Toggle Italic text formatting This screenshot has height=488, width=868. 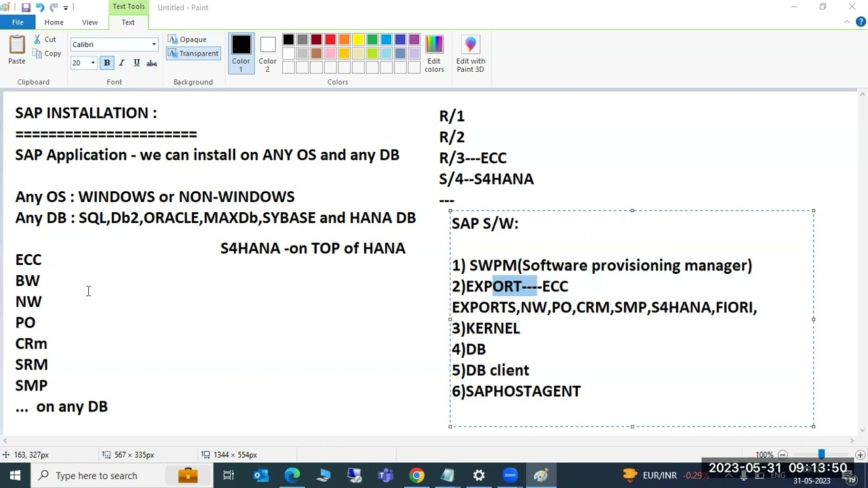[121, 63]
